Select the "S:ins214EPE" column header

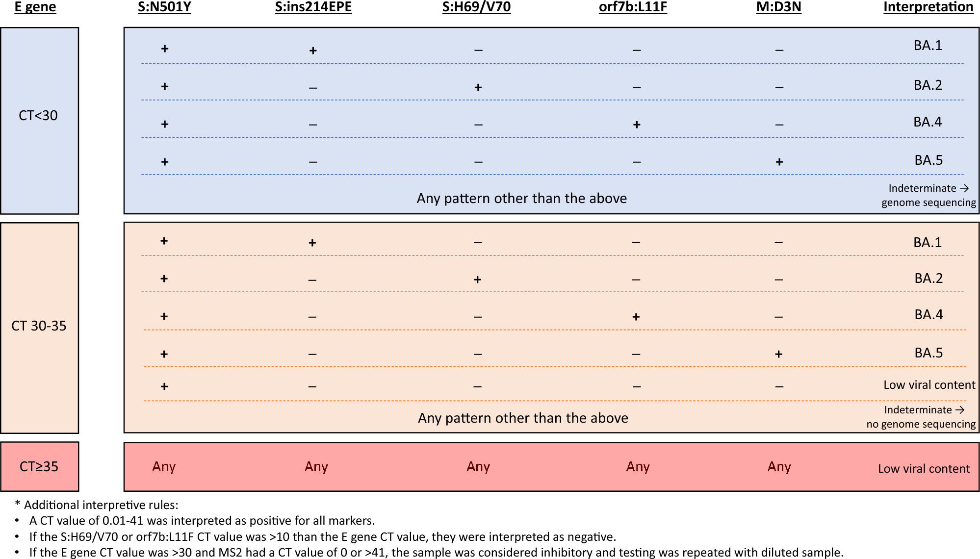[x=313, y=7]
